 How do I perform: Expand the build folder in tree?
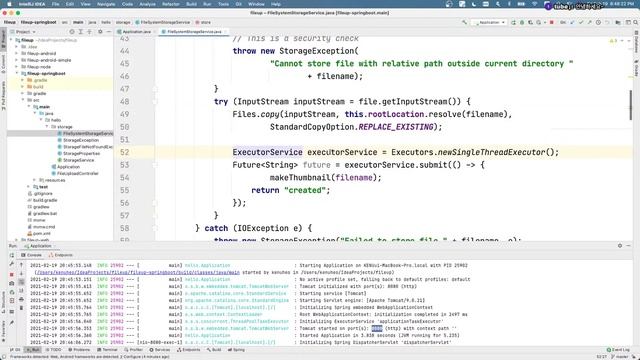coord(22,87)
